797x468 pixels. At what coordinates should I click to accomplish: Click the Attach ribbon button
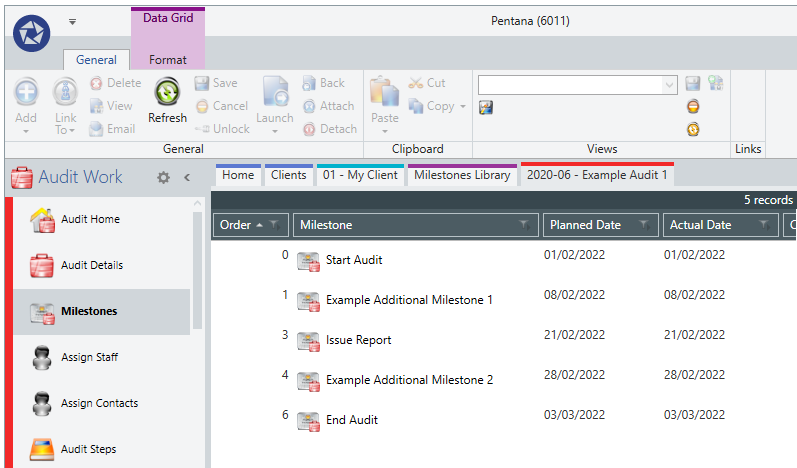point(328,106)
